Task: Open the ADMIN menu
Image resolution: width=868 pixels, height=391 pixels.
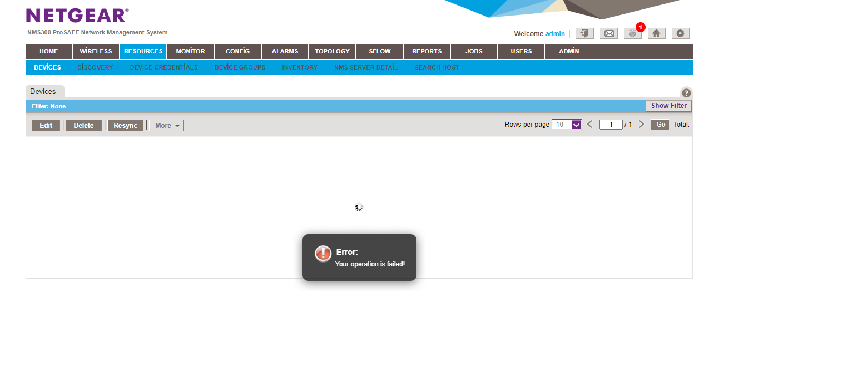Action: (x=569, y=51)
